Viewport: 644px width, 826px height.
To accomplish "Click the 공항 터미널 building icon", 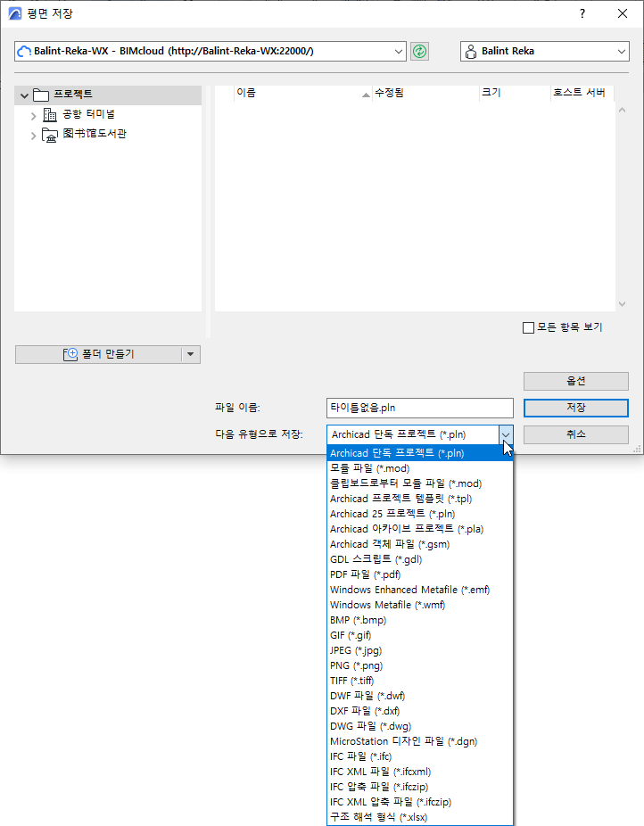I will pos(50,114).
